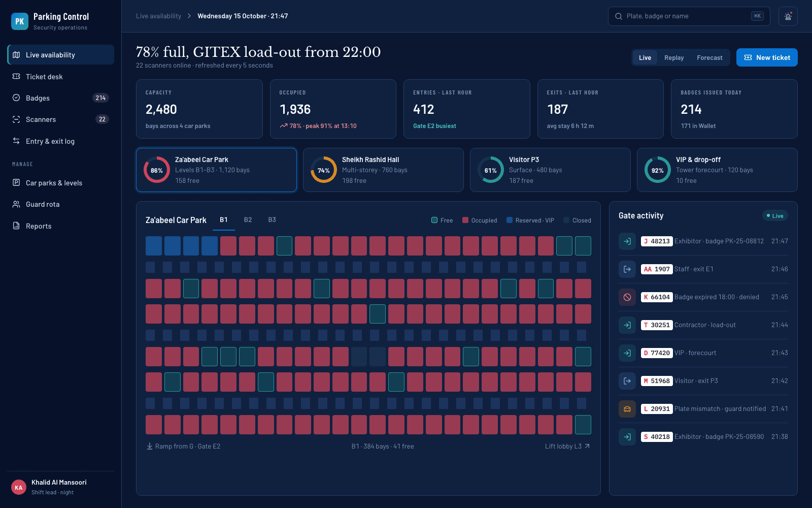The width and height of the screenshot is (812, 508).
Task: Select the B3 level tab
Action: pyautogui.click(x=272, y=220)
